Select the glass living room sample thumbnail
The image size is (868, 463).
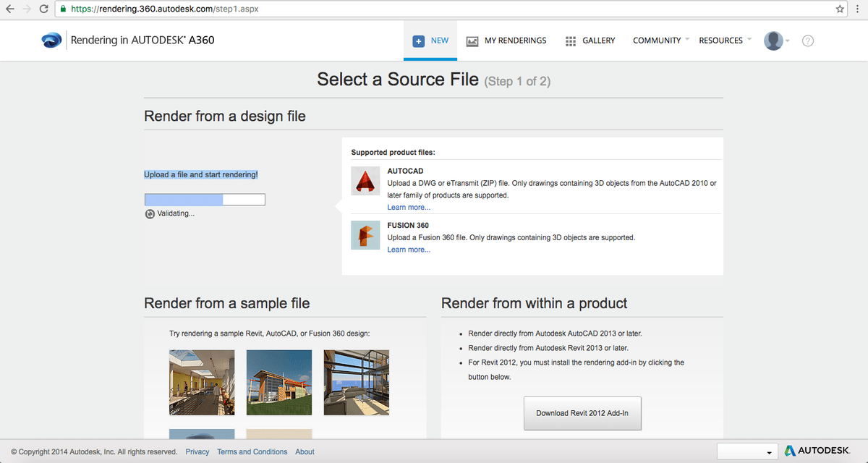(x=357, y=383)
